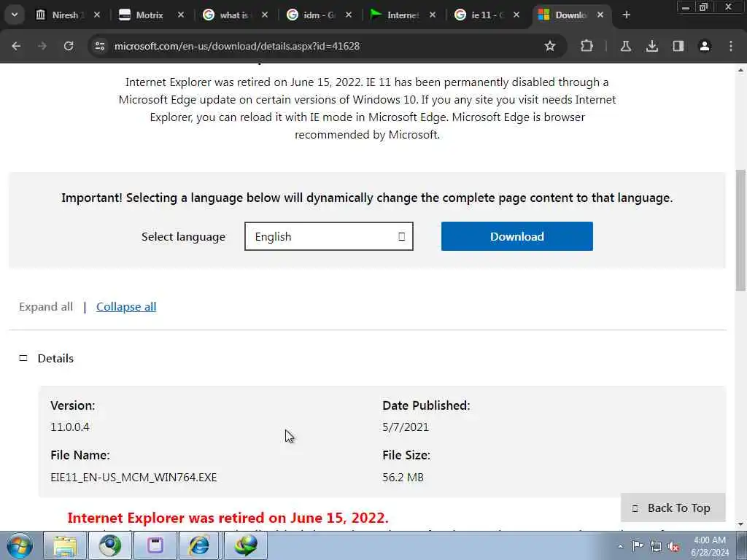Click the browser Forward arrow
The height and width of the screenshot is (560, 747).
tap(42, 46)
